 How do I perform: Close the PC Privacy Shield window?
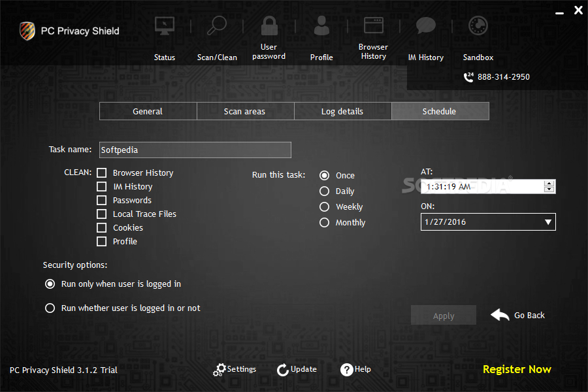tap(578, 10)
